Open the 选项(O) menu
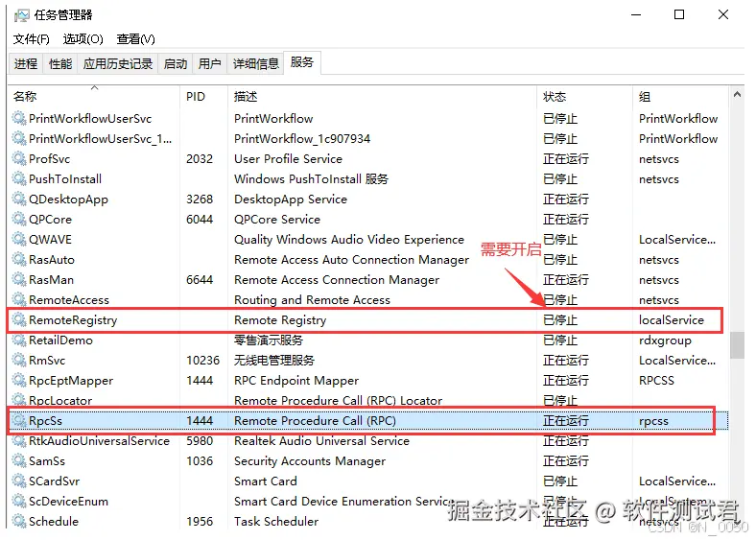This screenshot has height=540, width=756. point(83,39)
